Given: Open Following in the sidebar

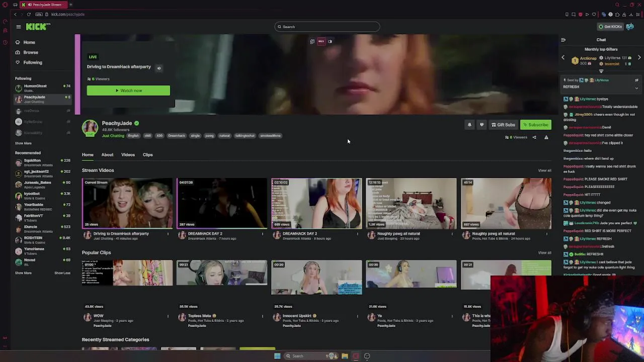Looking at the screenshot, I should click(29, 62).
